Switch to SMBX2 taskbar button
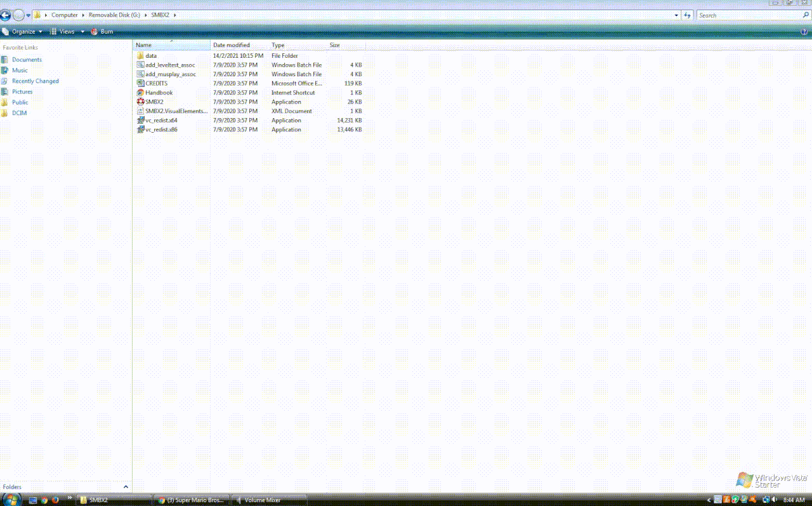The image size is (812, 506). 114,500
